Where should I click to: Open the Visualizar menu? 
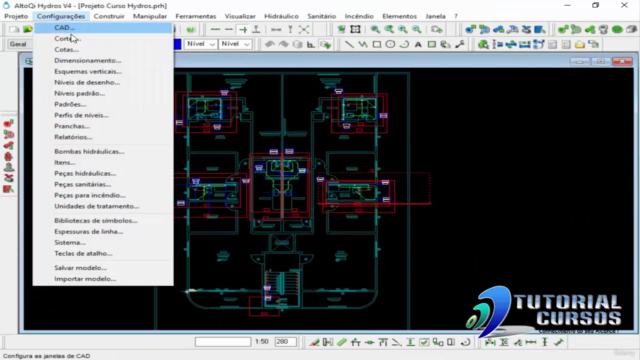pyautogui.click(x=240, y=16)
